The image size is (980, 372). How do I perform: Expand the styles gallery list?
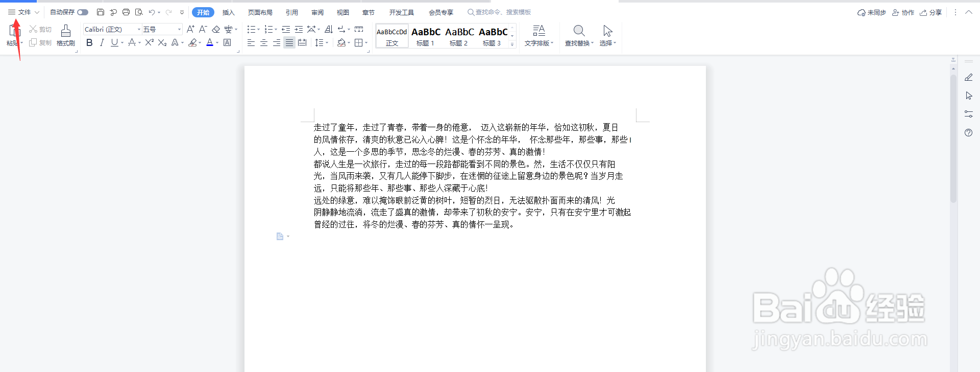click(512, 44)
